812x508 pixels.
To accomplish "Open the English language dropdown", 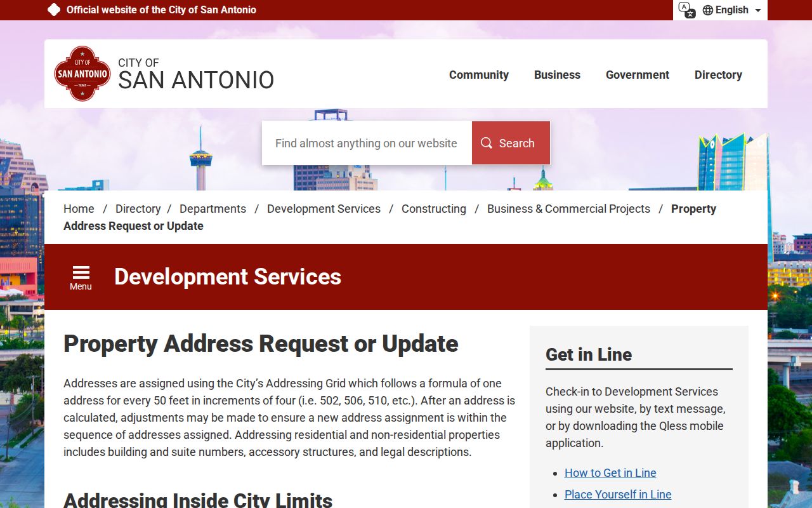I will [x=732, y=10].
